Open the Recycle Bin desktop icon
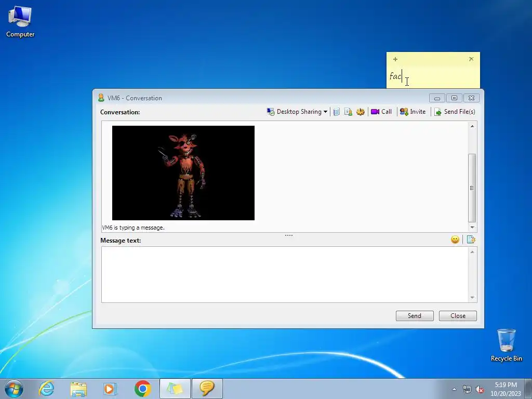 coord(506,345)
